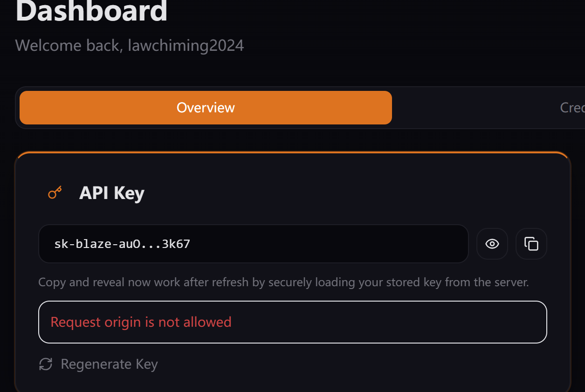Click the empty area inside the error message box
This screenshot has height=392, width=585.
[387, 322]
